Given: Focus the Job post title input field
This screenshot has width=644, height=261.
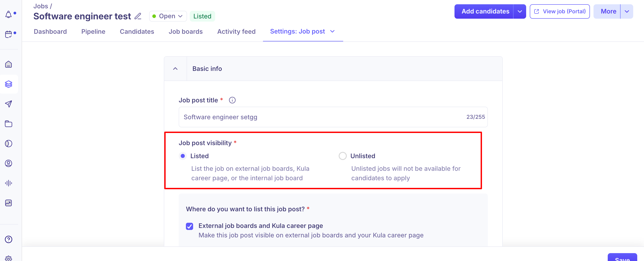Looking at the screenshot, I should 333,117.
